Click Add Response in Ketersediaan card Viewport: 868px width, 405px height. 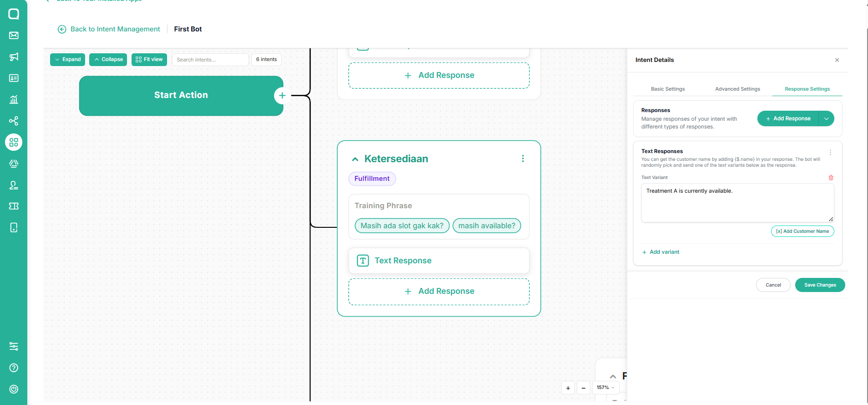coord(439,292)
